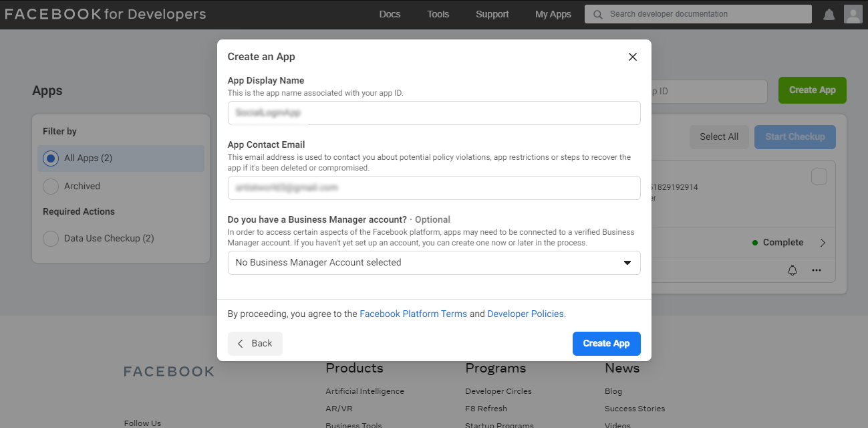The width and height of the screenshot is (868, 428).
Task: Click the Required Actions heading
Action: click(x=79, y=211)
